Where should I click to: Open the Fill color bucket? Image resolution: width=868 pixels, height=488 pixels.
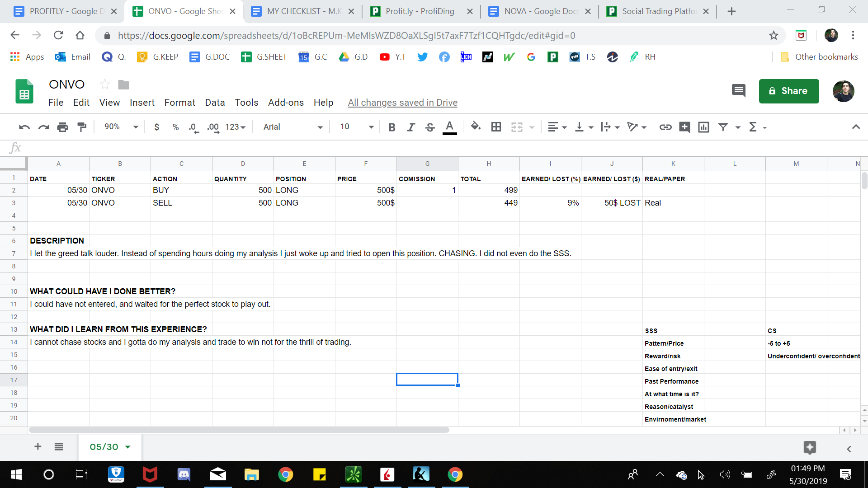coord(475,127)
